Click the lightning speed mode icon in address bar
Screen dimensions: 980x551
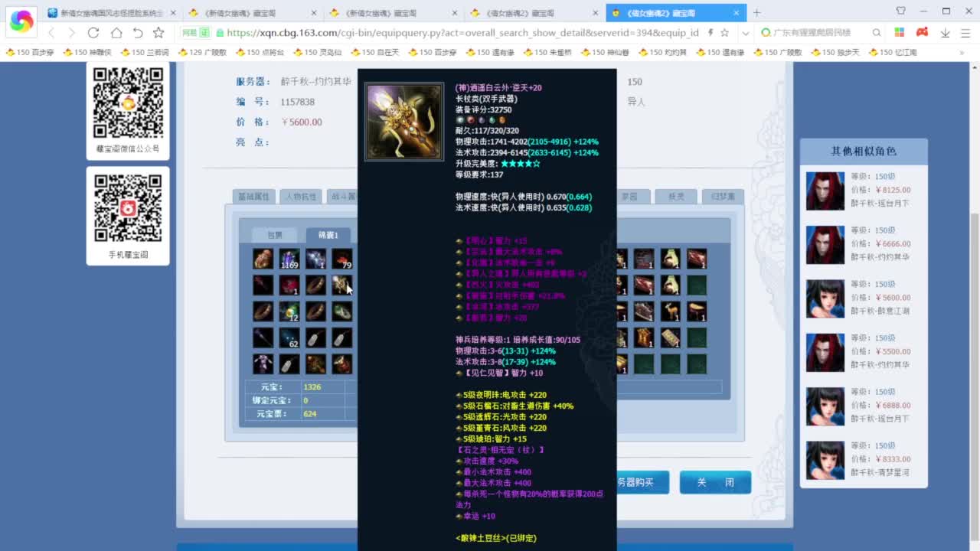point(710,33)
